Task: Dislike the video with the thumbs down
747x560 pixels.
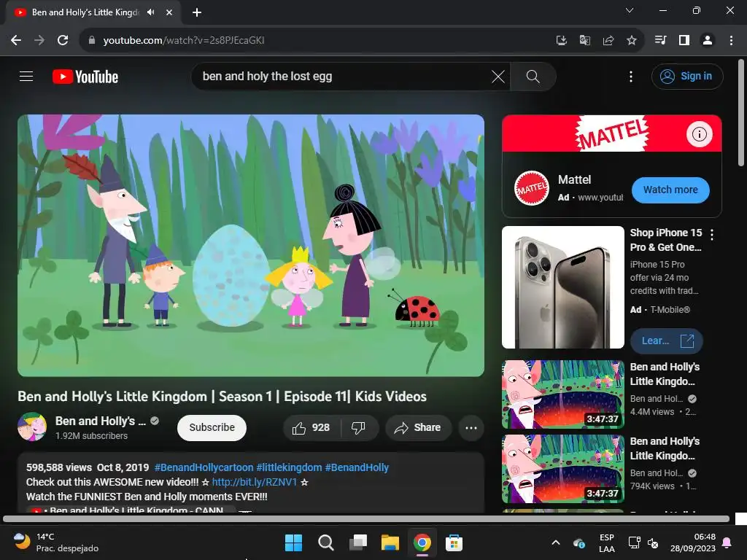Action: click(358, 427)
